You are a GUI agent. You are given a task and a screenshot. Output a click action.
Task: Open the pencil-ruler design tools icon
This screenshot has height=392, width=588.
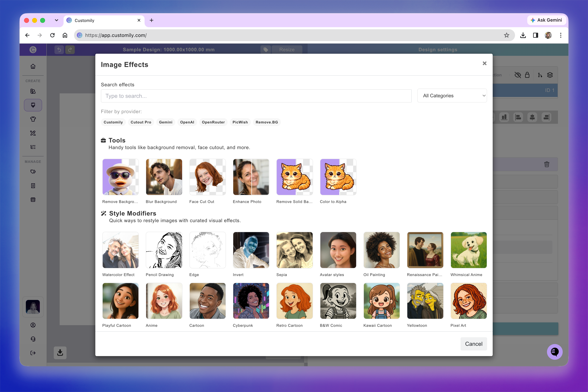click(x=33, y=133)
